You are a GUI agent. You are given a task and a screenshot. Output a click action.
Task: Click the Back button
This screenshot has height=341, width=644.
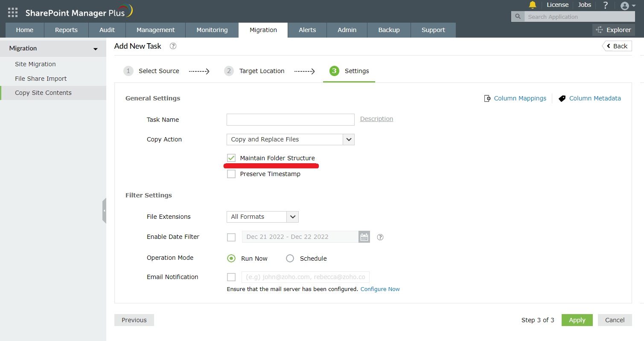(x=617, y=46)
